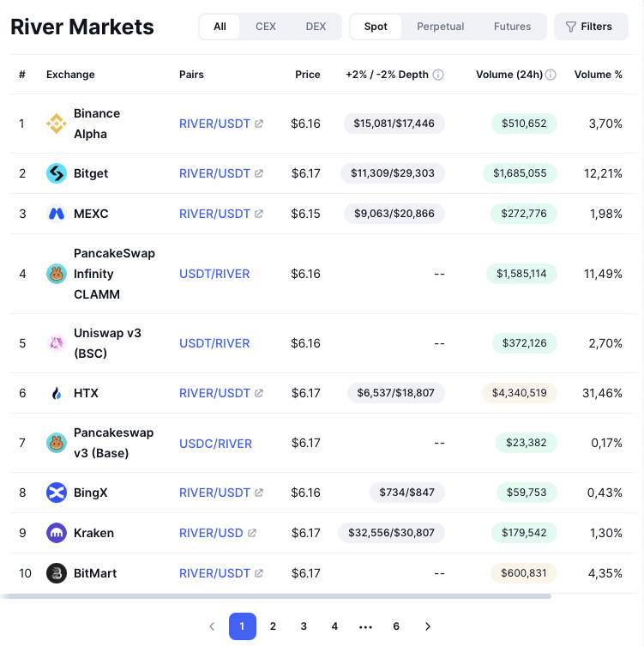
Task: Click the horizontal table scrollbar
Action: pyautogui.click(x=276, y=596)
